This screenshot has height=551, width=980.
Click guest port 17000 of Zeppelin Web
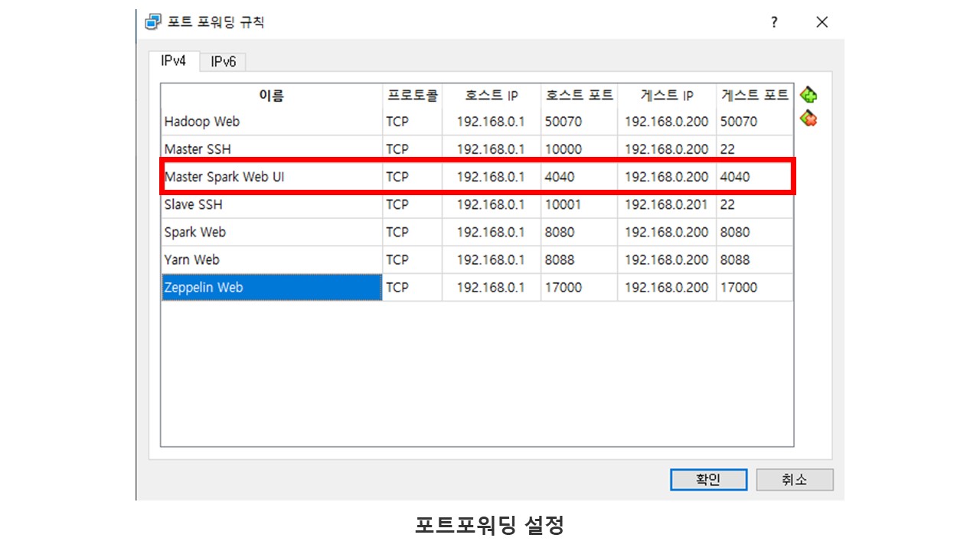click(x=755, y=287)
